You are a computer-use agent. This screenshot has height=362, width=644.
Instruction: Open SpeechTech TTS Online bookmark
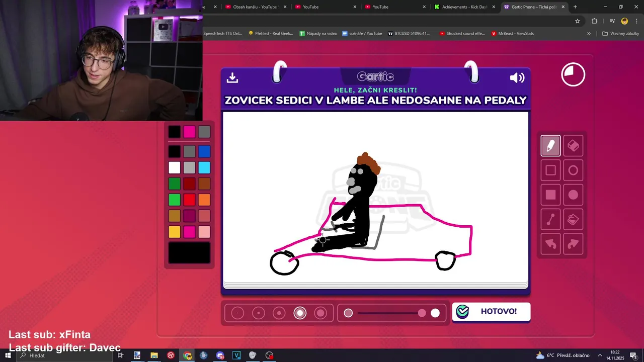[x=223, y=34]
